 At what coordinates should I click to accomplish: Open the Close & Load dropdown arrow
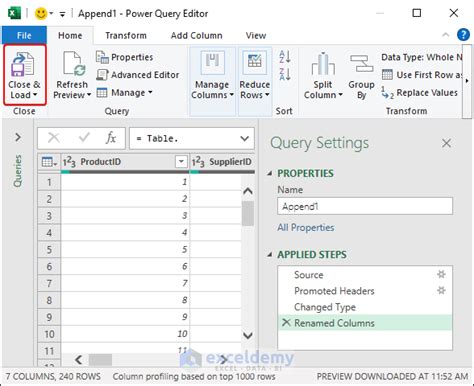click(35, 95)
